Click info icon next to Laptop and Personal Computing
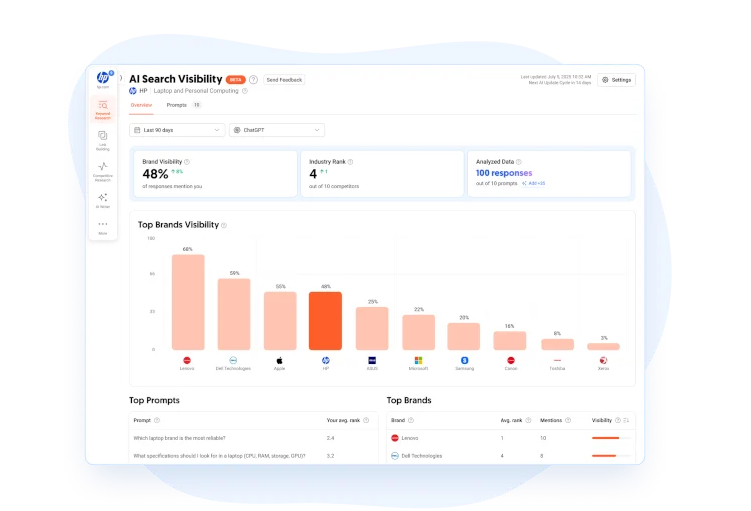The height and width of the screenshot is (511, 751). (245, 91)
